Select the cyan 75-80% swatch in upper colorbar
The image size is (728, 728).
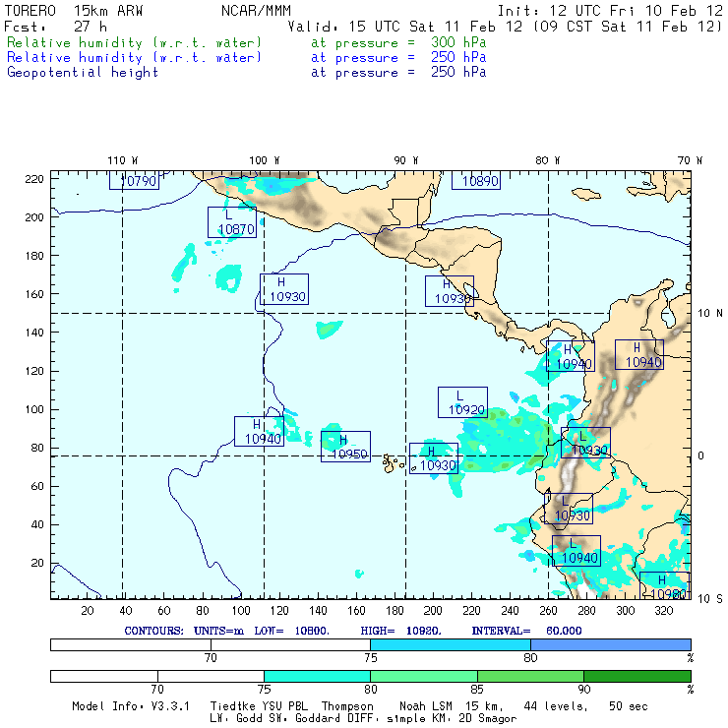tap(450, 644)
